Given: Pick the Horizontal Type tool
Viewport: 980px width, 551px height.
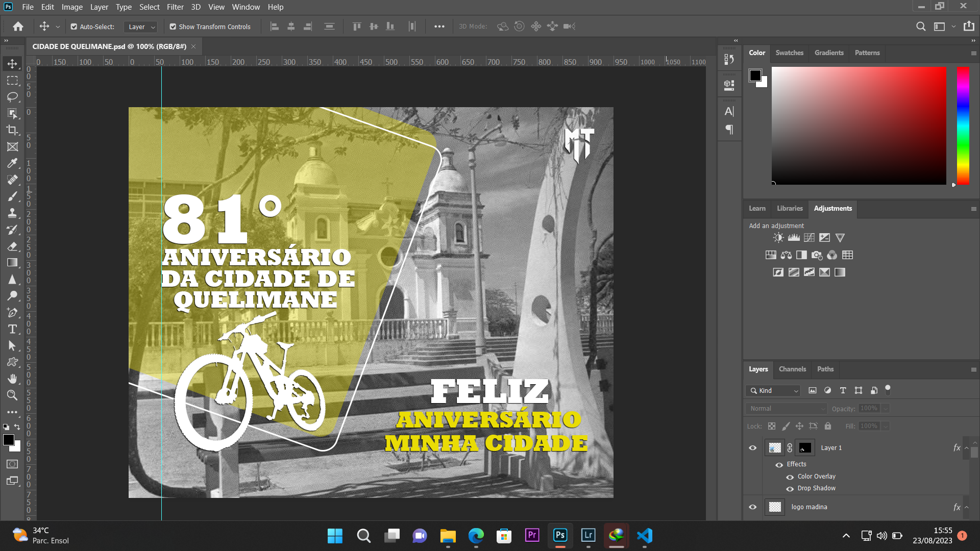Looking at the screenshot, I should click(12, 330).
